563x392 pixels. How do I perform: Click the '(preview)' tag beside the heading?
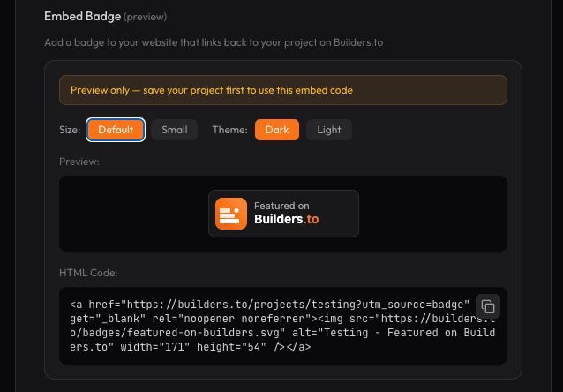pyautogui.click(x=145, y=17)
